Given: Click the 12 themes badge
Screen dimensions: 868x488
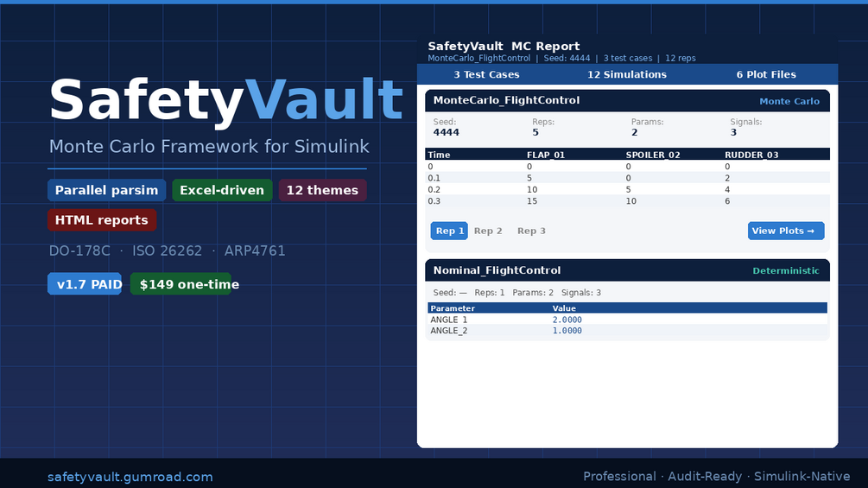Looking at the screenshot, I should [x=322, y=190].
